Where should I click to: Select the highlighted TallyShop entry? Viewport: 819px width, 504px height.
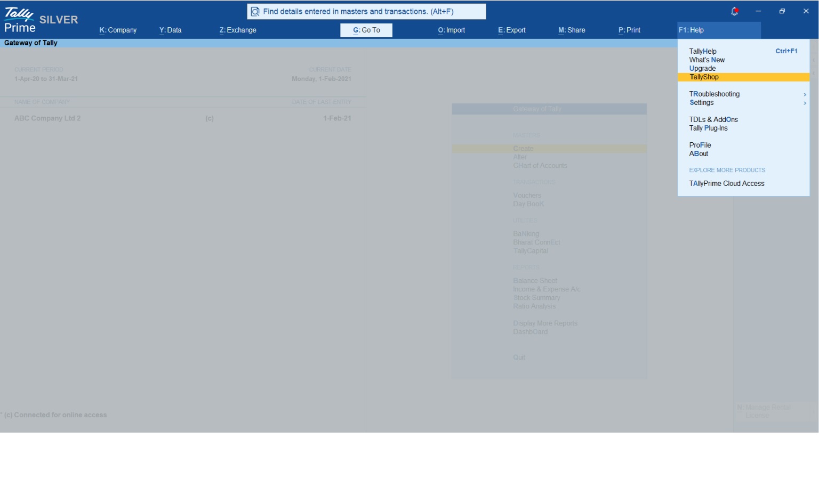click(743, 77)
